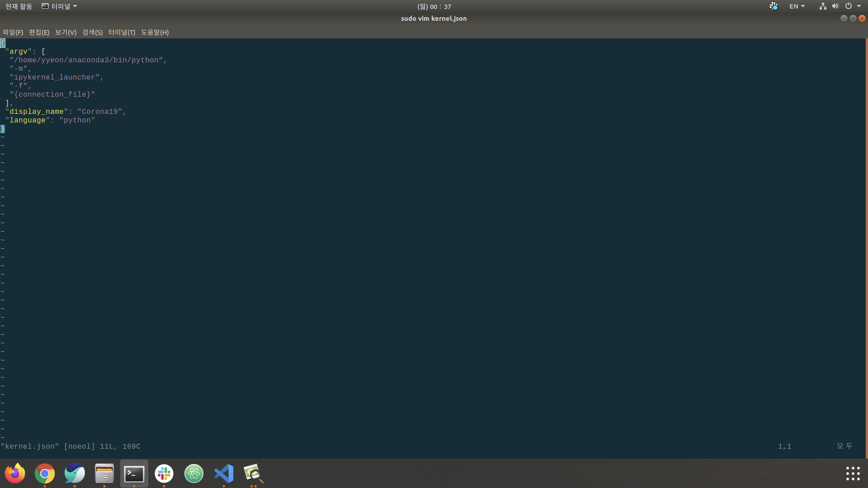Open Naver Whale browser in dock
Image resolution: width=868 pixels, height=488 pixels.
click(x=75, y=474)
